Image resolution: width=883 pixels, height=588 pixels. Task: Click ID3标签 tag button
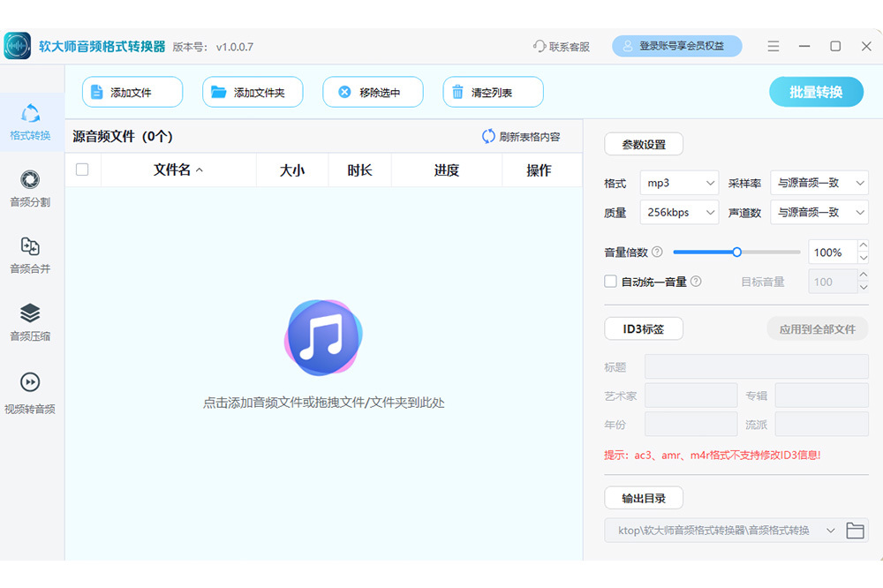644,329
